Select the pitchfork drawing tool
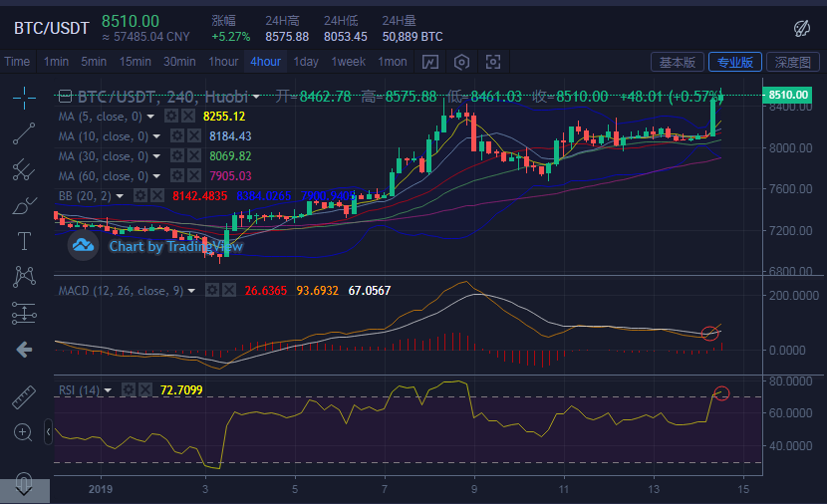 (24, 169)
